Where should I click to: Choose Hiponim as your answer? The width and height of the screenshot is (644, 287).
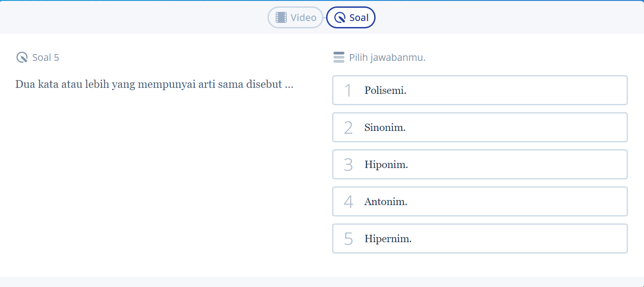(480, 164)
